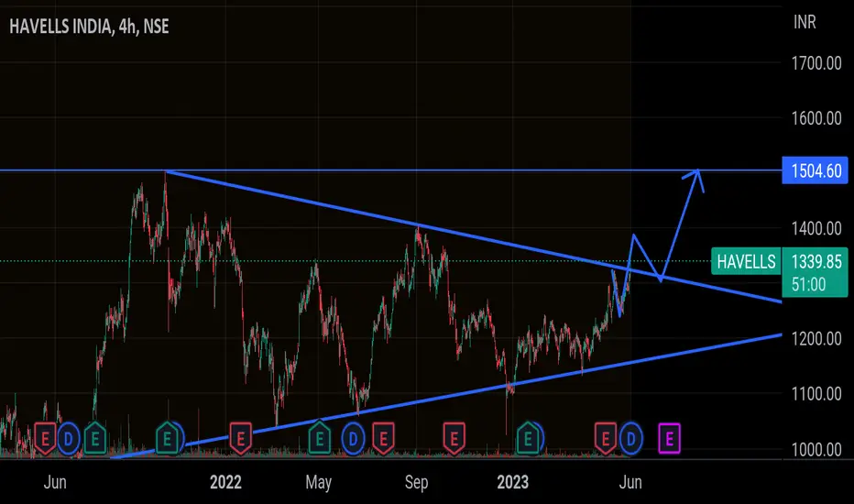Select blue D dividend marker above right Jun label
This screenshot has width=854, height=504.
(631, 438)
